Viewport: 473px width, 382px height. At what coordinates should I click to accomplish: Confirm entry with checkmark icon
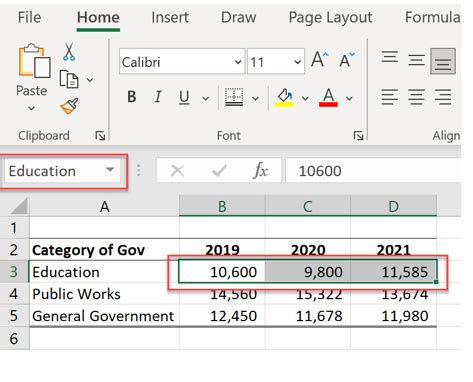219,171
